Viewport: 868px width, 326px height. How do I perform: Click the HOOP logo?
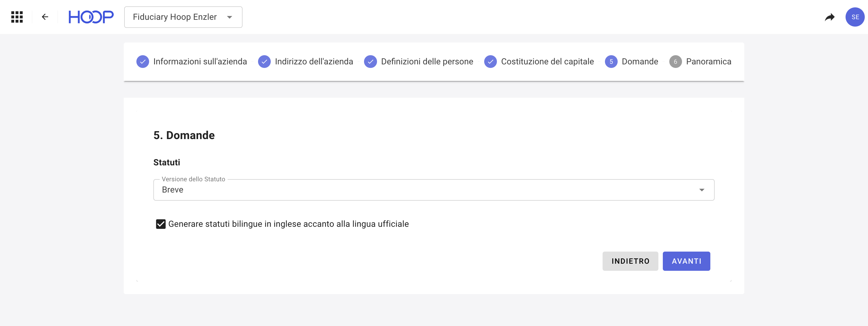tap(91, 17)
